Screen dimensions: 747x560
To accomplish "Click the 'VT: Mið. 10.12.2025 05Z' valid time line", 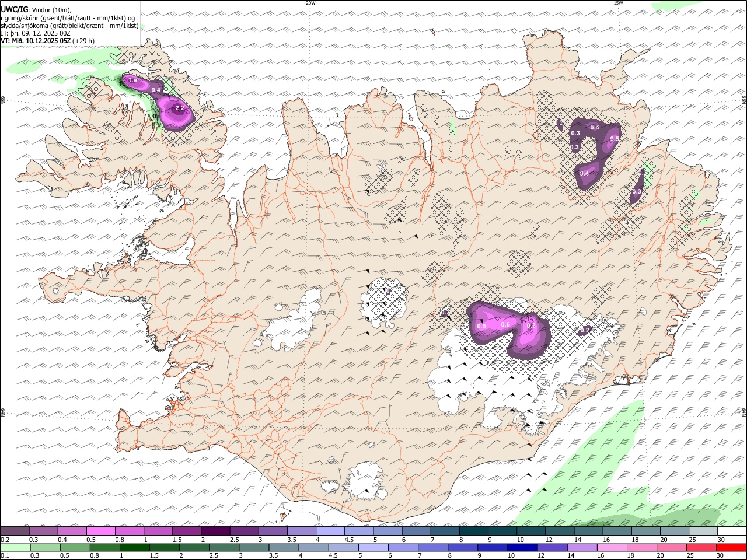I will (36, 41).
